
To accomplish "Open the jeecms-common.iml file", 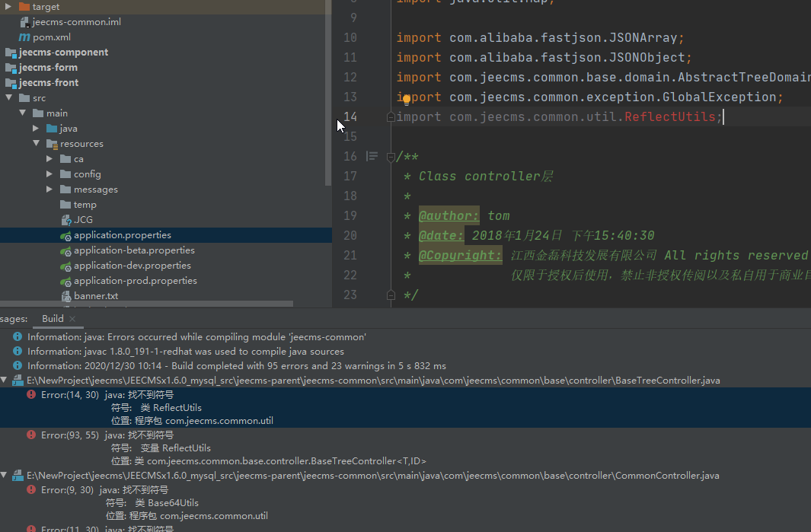I will (76, 22).
